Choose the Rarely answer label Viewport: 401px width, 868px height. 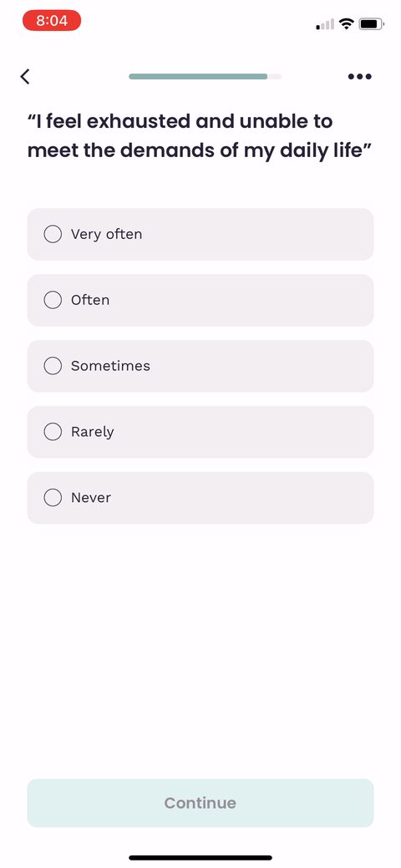pyautogui.click(x=93, y=433)
